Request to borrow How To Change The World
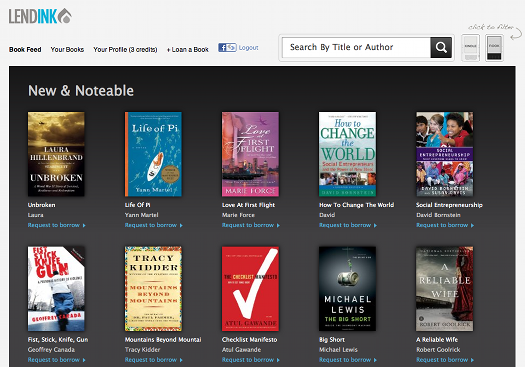 [348, 225]
